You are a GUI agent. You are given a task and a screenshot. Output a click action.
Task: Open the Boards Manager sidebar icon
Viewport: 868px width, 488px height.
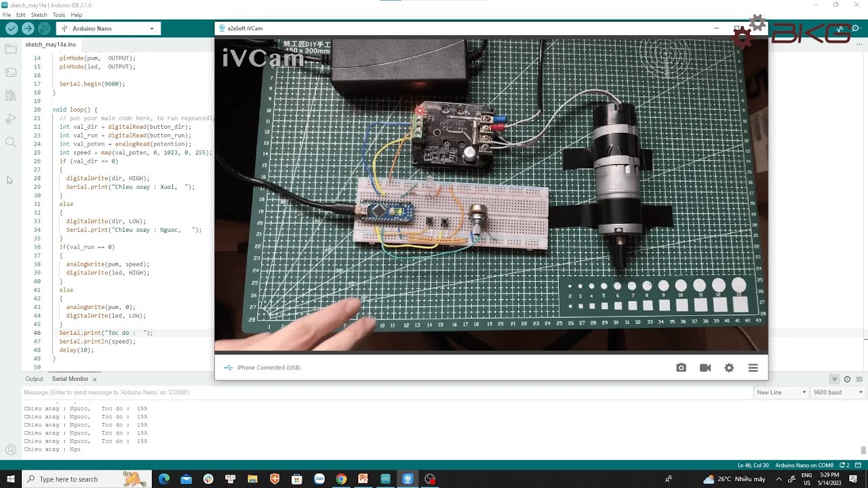[x=10, y=73]
